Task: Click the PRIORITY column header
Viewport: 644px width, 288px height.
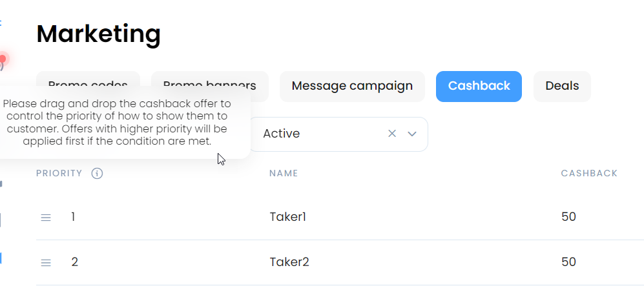Action: 59,173
